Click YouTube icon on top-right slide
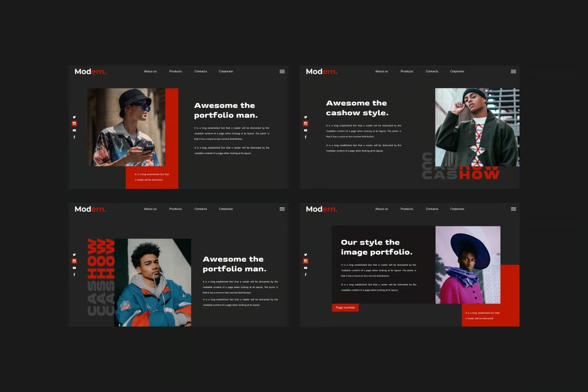Image resolution: width=588 pixels, height=392 pixels. (306, 131)
